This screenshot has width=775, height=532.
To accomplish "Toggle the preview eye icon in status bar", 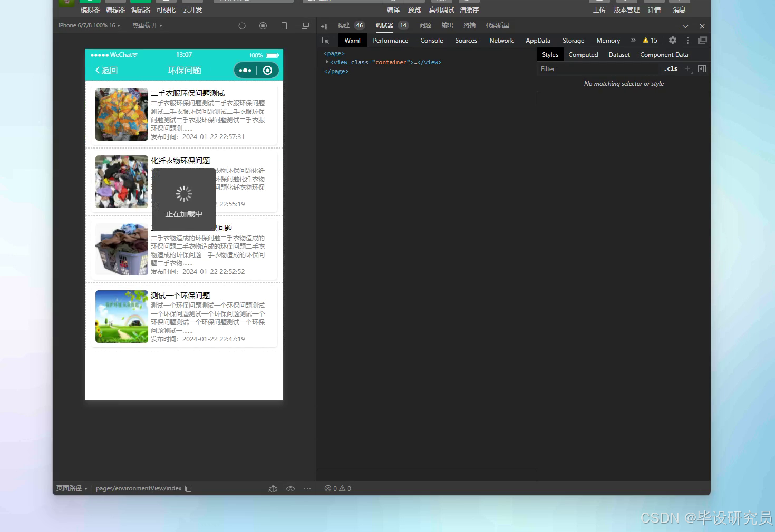I will 290,489.
